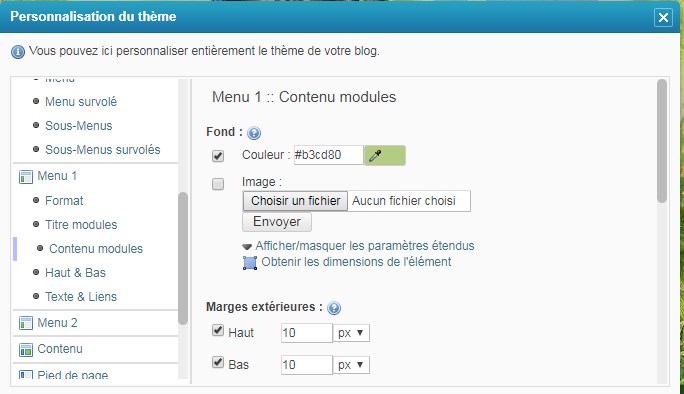Open Titre modules in sidebar

[x=81, y=225]
